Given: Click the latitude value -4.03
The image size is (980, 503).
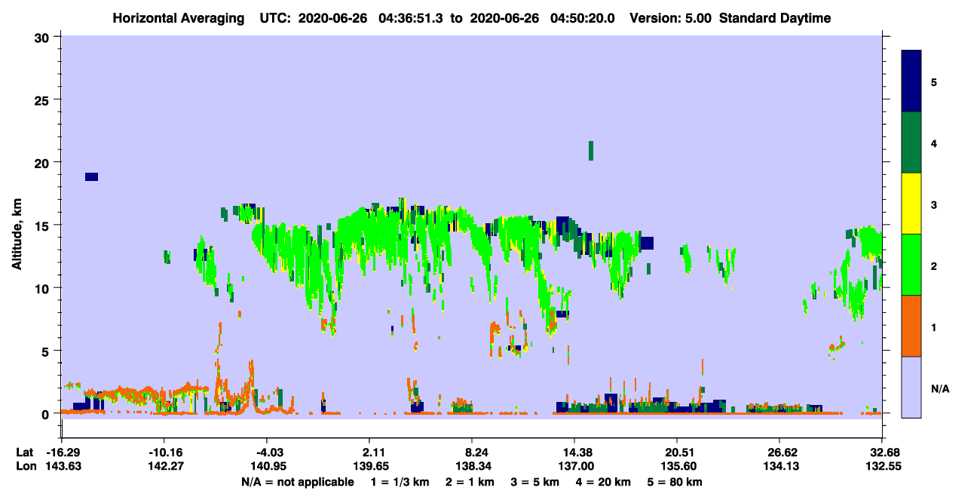Looking at the screenshot, I should click(267, 452).
